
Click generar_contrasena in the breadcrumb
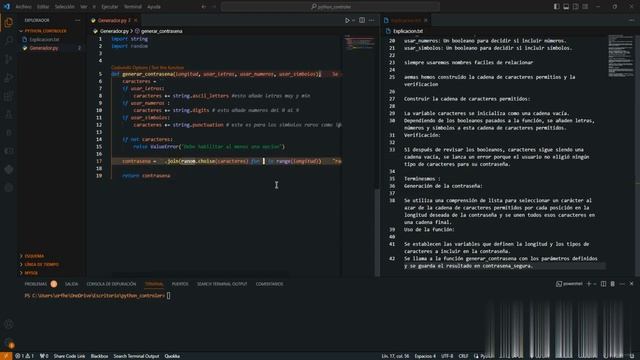point(162,31)
